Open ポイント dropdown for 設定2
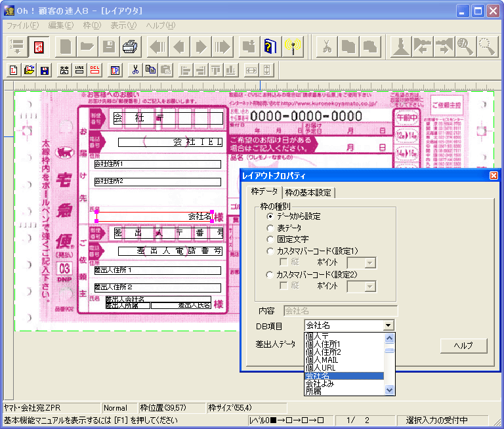 370,287
